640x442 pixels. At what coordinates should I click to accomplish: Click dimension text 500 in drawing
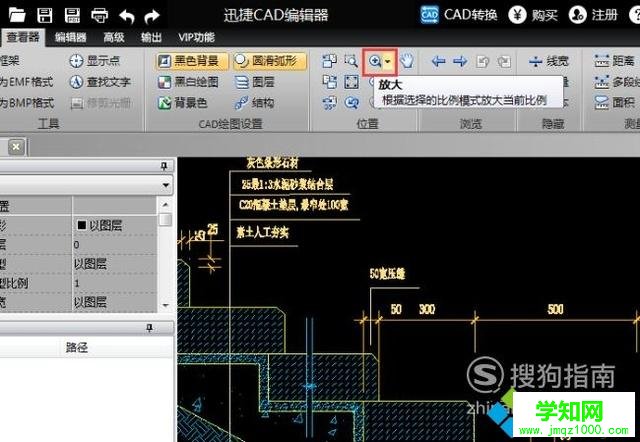click(556, 309)
